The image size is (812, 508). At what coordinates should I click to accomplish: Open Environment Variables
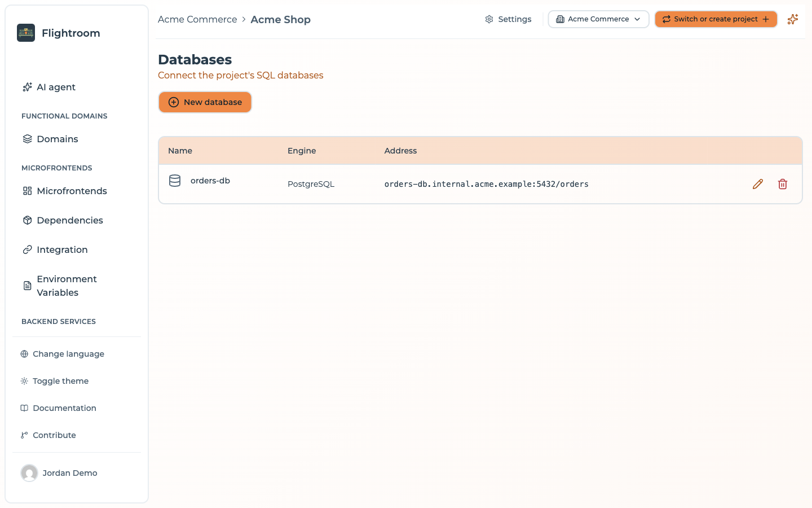[x=60, y=286]
